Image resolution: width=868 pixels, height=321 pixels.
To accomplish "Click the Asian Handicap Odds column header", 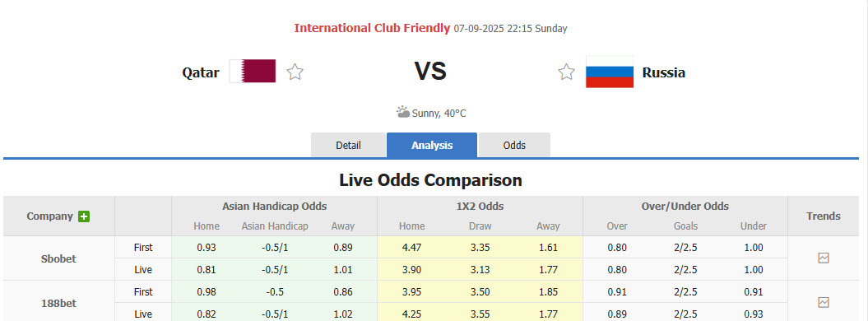I will (275, 207).
